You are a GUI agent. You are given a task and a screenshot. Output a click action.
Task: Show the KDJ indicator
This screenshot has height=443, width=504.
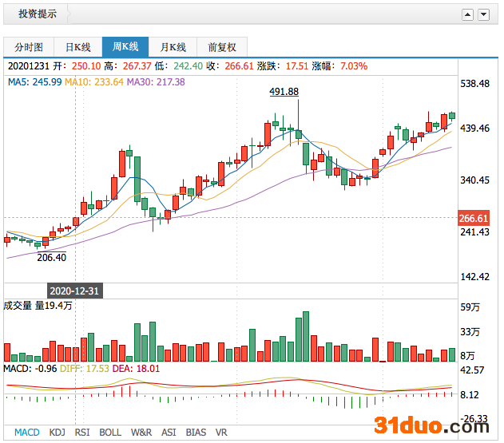[x=58, y=433]
